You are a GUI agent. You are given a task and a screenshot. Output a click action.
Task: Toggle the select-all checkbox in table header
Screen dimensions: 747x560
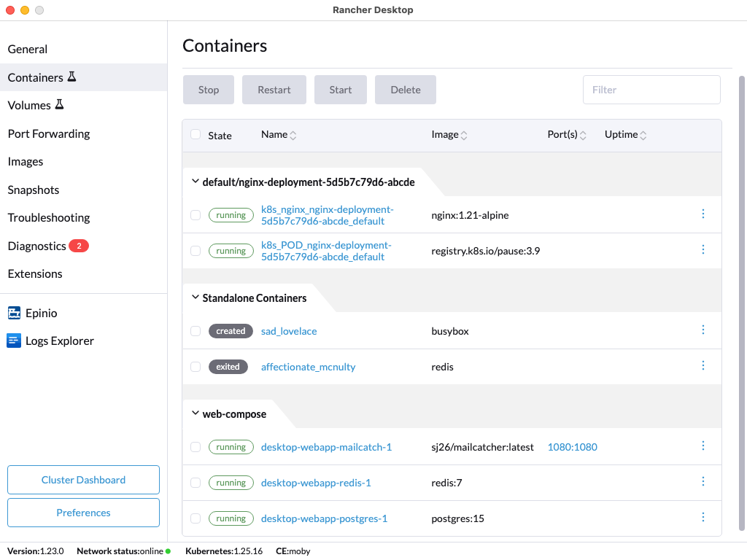[196, 134]
